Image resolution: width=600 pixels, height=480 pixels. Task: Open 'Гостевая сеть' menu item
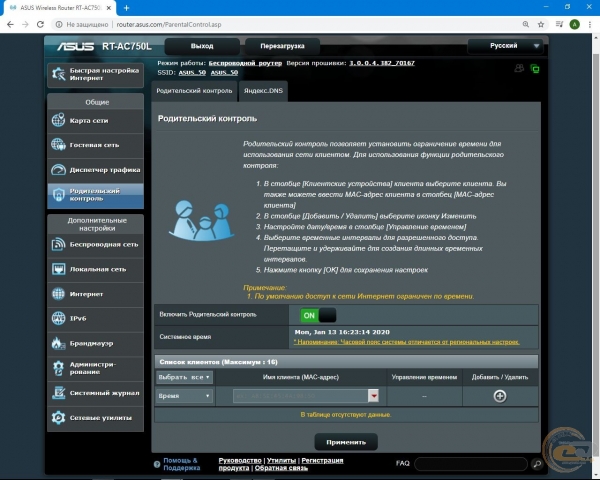pos(95,145)
